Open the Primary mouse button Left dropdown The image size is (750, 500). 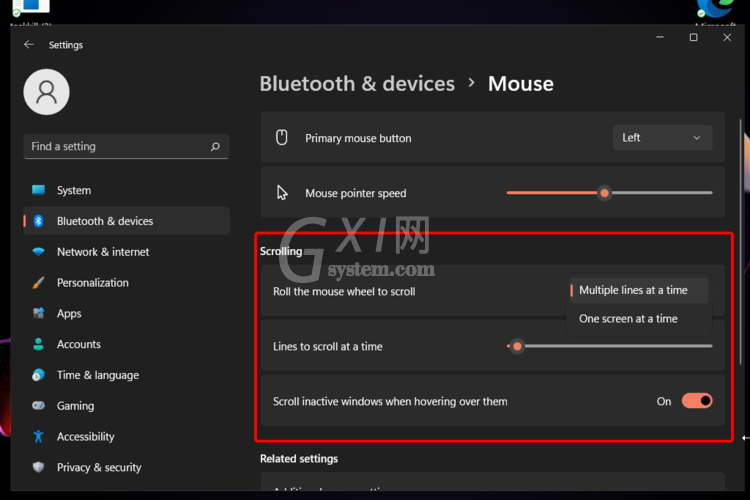click(x=662, y=138)
